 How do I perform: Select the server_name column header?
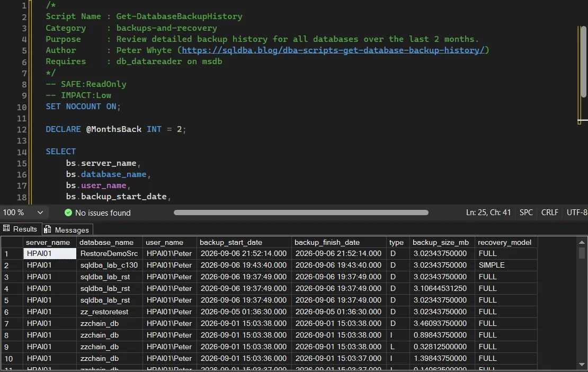(49, 242)
